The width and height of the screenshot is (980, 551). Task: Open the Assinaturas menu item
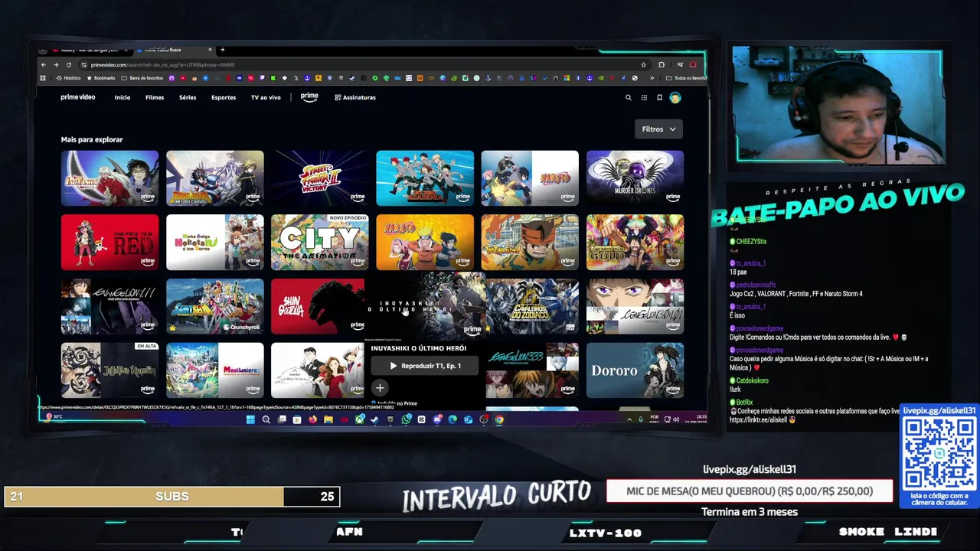[x=355, y=98]
